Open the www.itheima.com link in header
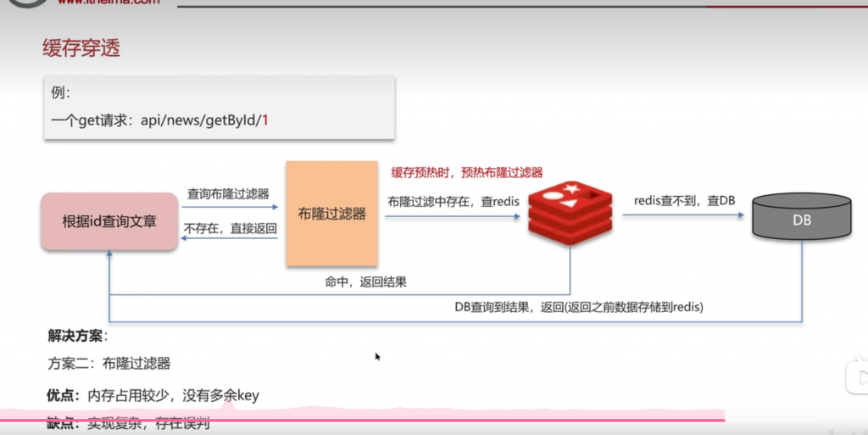The image size is (868, 435). point(108,3)
